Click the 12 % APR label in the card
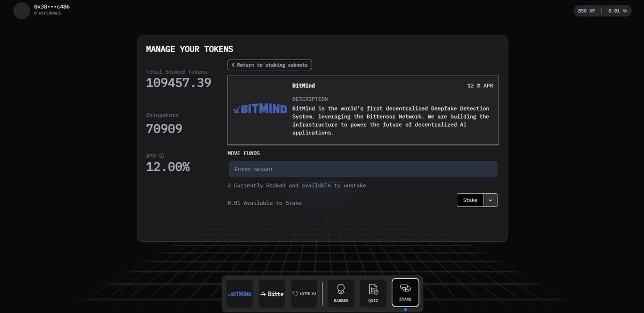This screenshot has height=313, width=644. (x=480, y=85)
